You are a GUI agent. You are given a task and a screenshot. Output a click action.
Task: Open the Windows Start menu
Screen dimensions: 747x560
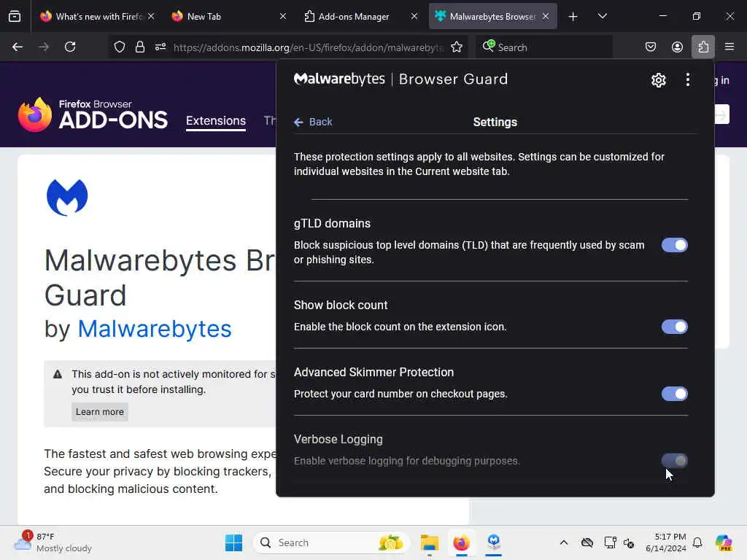233,542
